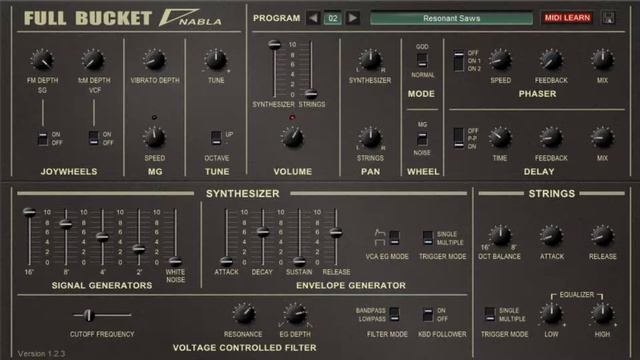Toggle the VCF joywheel ON/OFF switch
Screen dimensions: 640x360
tap(93, 138)
